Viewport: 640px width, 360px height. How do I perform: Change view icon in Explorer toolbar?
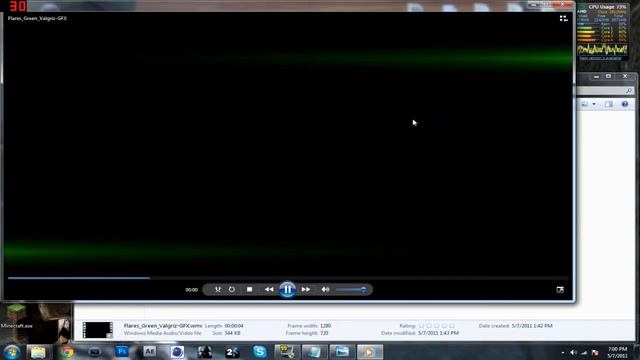click(x=584, y=104)
